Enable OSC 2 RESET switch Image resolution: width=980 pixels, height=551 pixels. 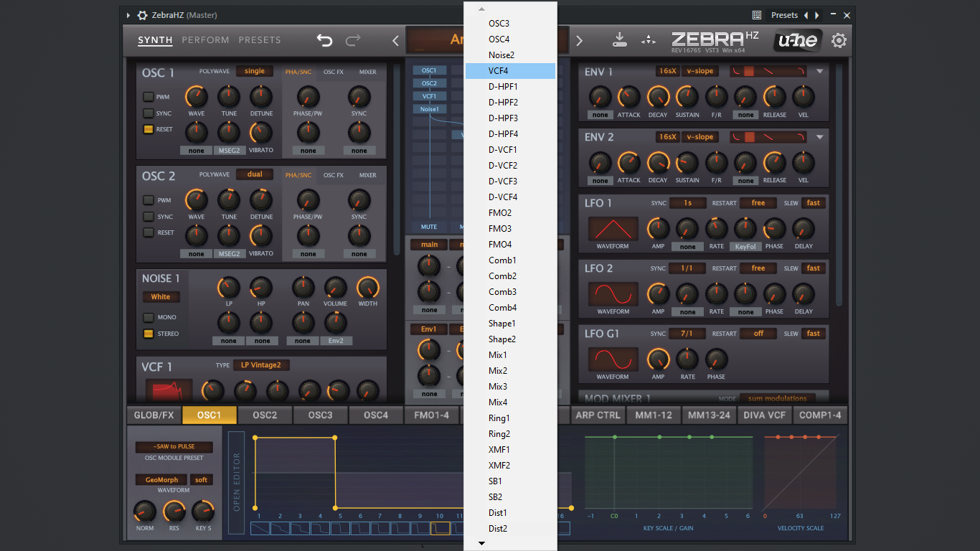click(149, 232)
